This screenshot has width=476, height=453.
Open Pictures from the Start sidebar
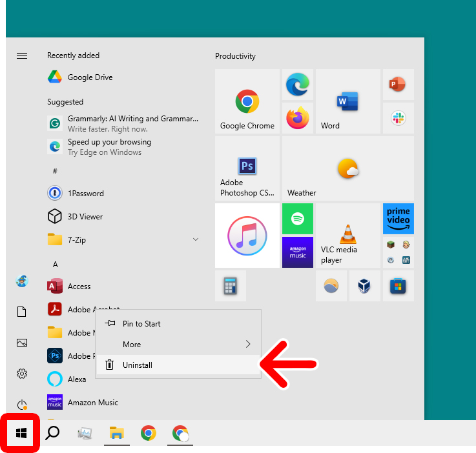pyautogui.click(x=22, y=343)
